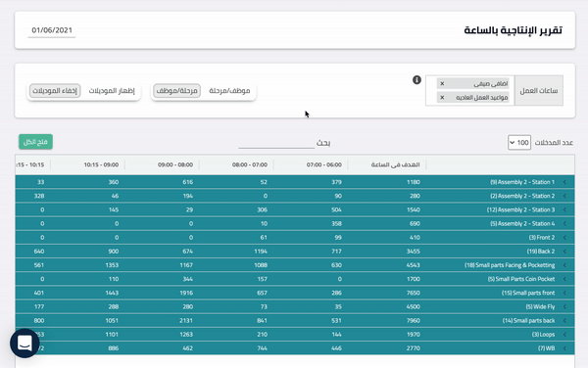Expand the Assembly 2 - Station 2 row

click(x=564, y=196)
